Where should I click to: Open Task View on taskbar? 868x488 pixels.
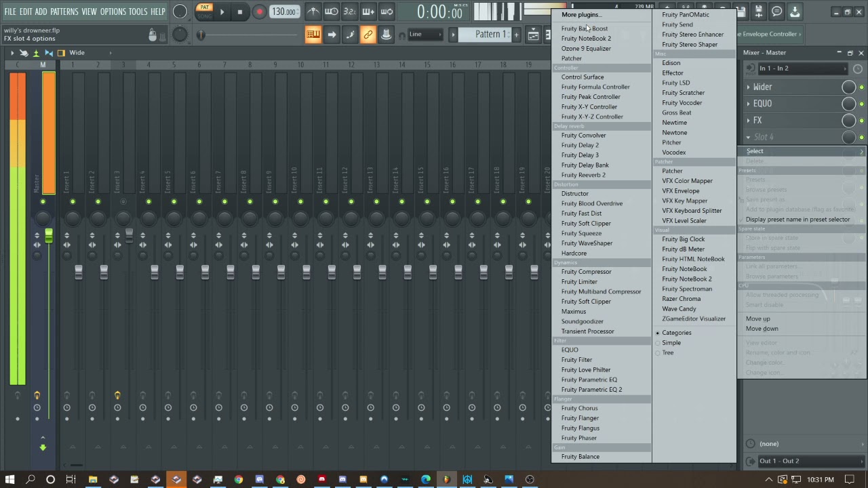pos(71,479)
